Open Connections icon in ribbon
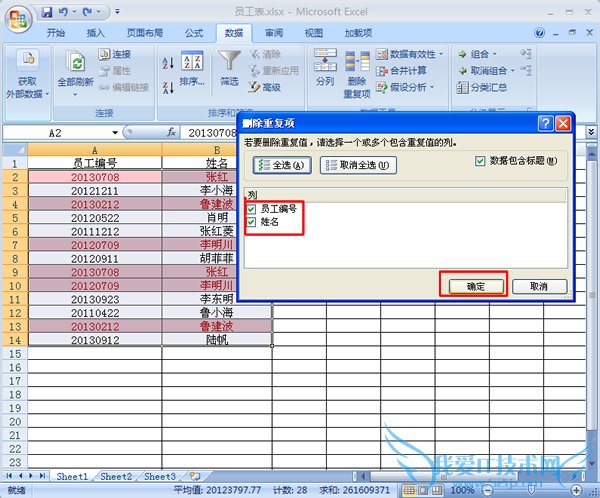 pyautogui.click(x=104, y=54)
